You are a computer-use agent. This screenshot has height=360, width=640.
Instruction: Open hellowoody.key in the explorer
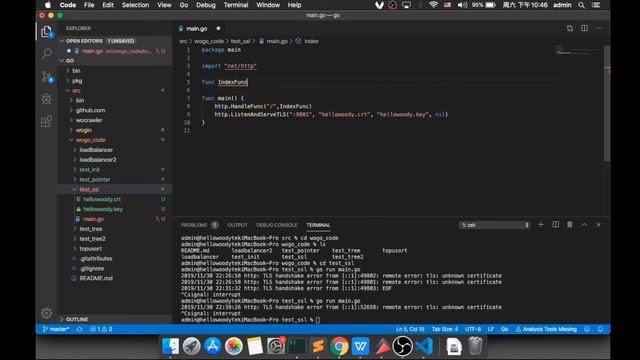point(114,209)
